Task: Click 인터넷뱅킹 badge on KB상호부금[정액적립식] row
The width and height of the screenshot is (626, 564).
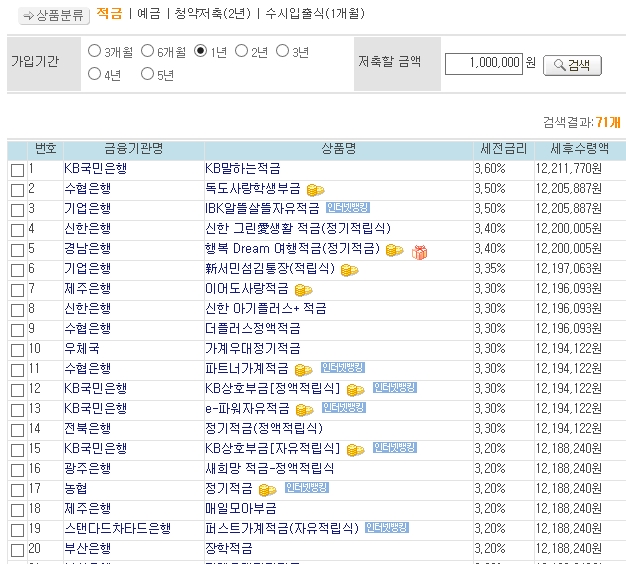Action: (395, 387)
